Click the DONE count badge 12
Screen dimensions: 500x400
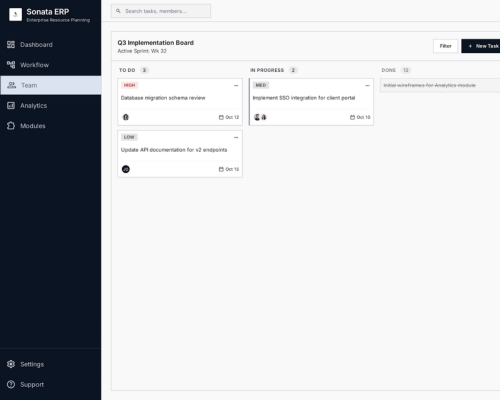[406, 70]
